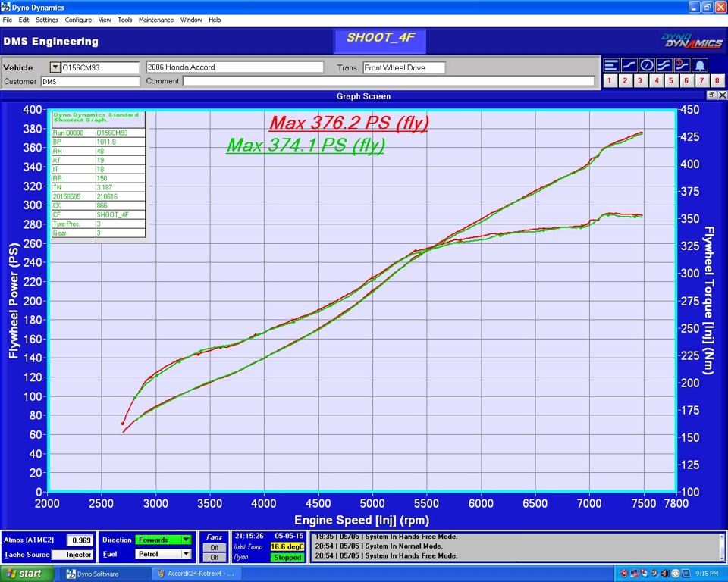The width and height of the screenshot is (728, 582).
Task: Select preset button 4
Action: coord(657,81)
